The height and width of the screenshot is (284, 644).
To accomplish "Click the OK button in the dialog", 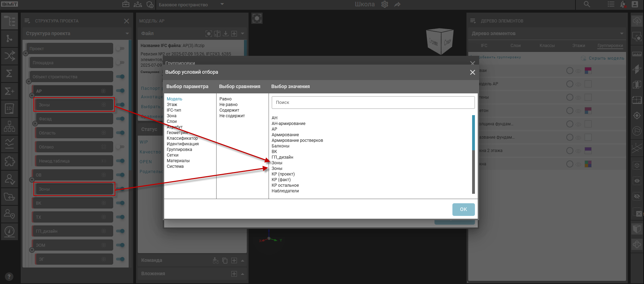I will (x=463, y=209).
